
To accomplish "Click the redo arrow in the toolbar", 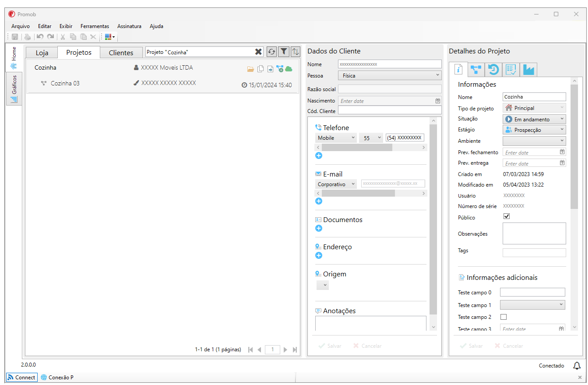I will coord(50,37).
